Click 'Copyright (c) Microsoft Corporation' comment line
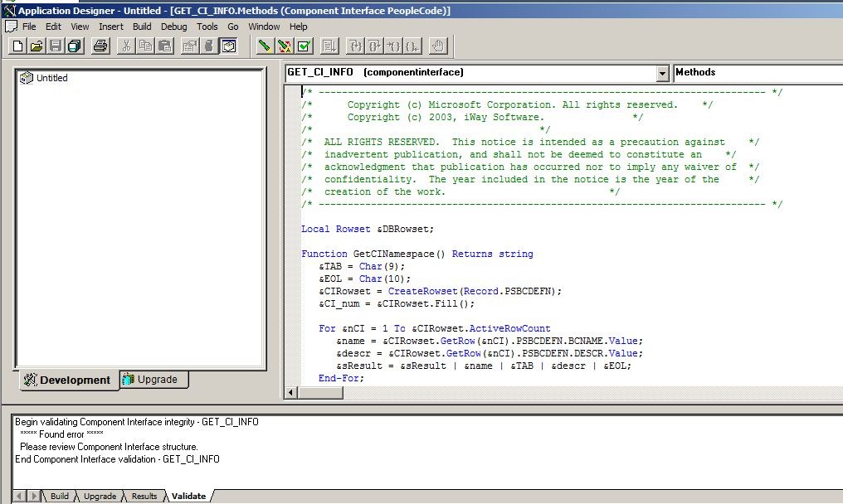843x504 pixels. (x=513, y=104)
